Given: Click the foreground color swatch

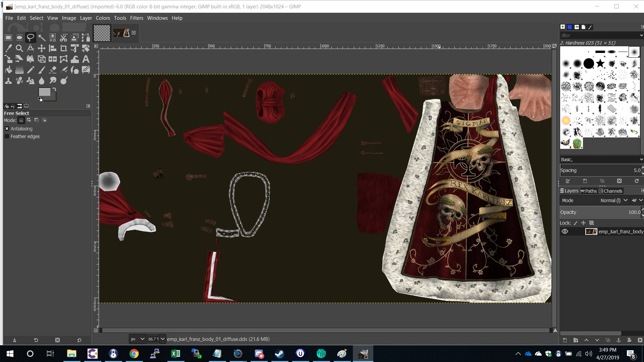Looking at the screenshot, I should coord(44,92).
